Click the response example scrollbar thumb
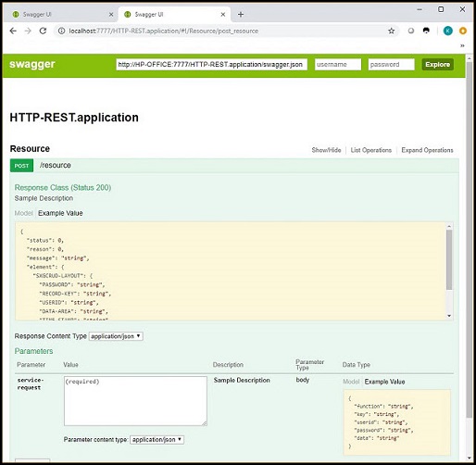476x465 pixels. (449, 260)
